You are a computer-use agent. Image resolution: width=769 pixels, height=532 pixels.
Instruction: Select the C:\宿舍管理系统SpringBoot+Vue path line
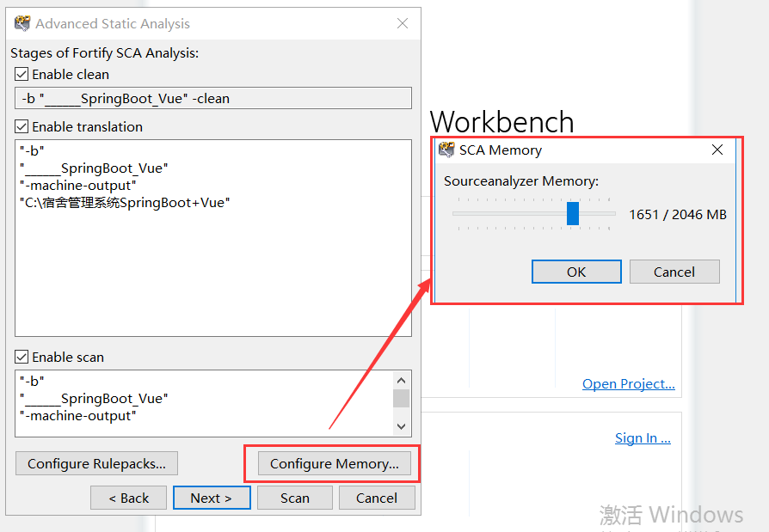125,203
